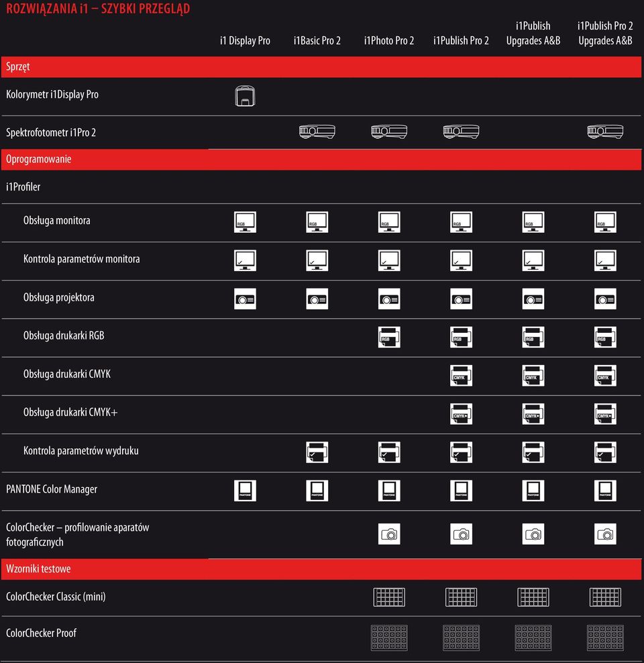This screenshot has width=644, height=663.
Task: Click the 'i1Profiler' row label
Action: pyautogui.click(x=23, y=187)
